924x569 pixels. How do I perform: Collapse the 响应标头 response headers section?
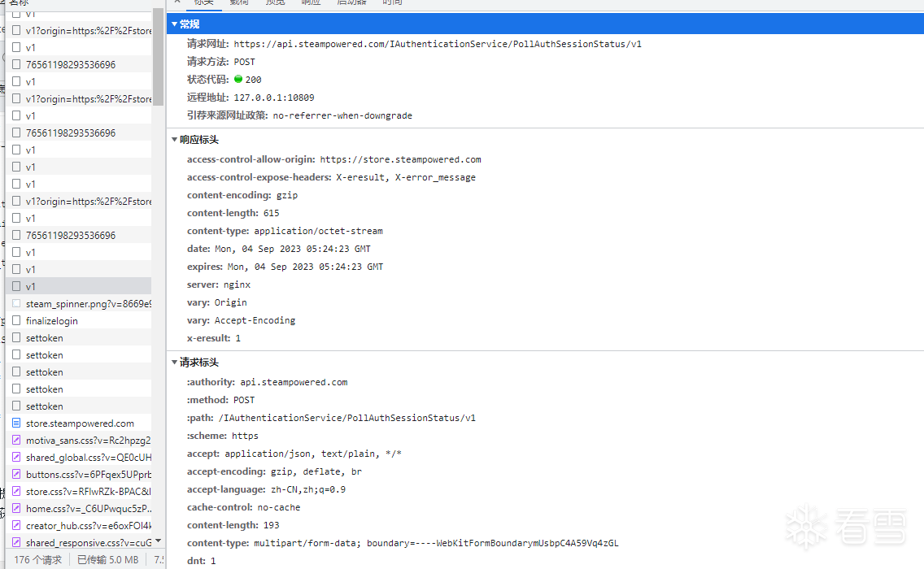174,140
